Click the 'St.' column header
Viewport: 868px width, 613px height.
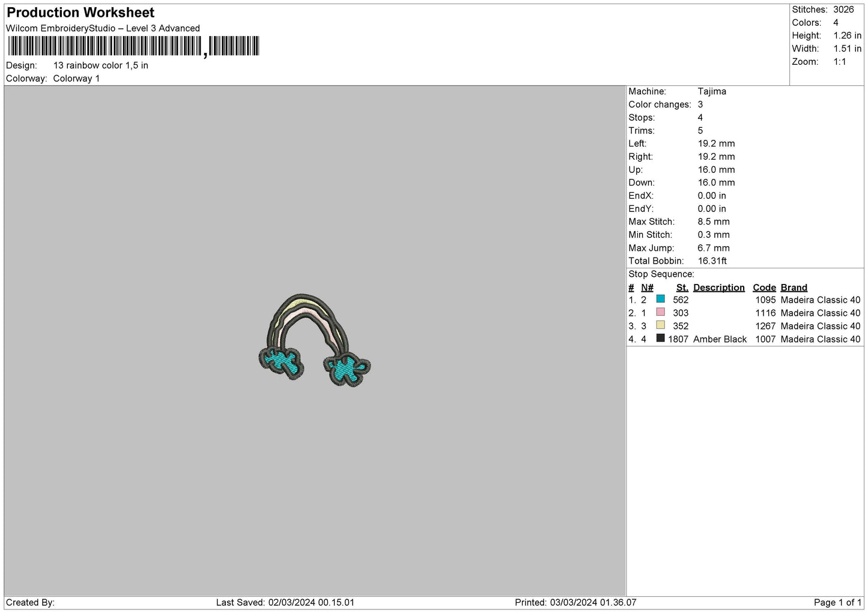pyautogui.click(x=682, y=288)
